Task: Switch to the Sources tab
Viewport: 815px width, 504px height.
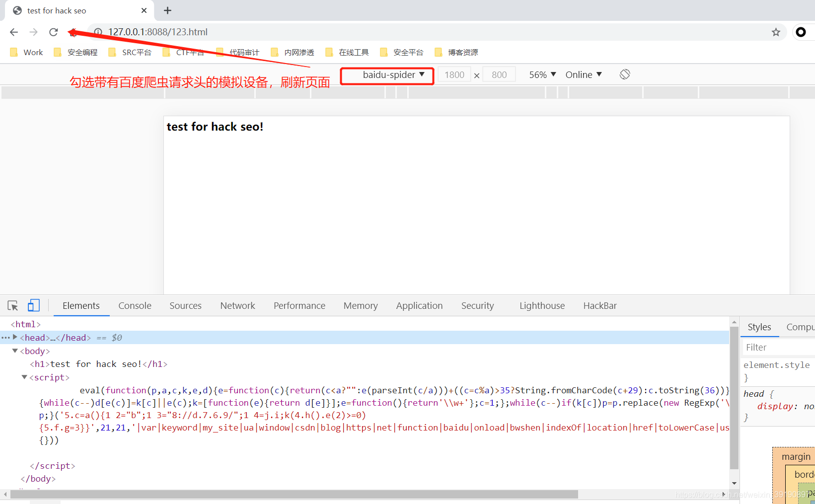Action: [x=185, y=306]
